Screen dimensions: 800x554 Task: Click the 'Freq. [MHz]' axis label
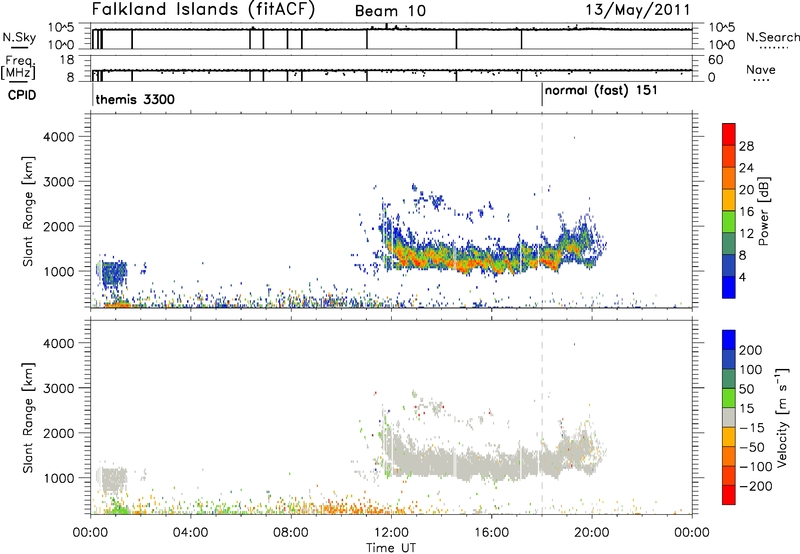[18, 68]
